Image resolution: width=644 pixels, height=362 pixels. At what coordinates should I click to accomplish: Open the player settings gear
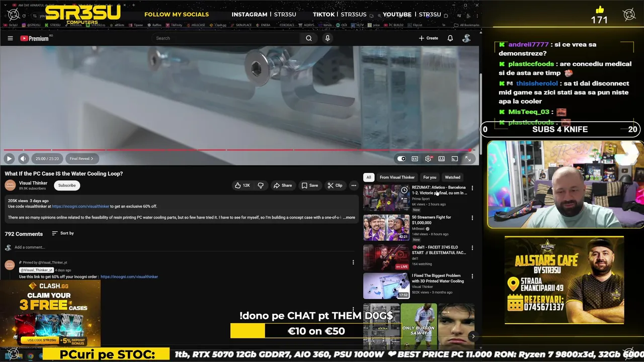(x=428, y=158)
